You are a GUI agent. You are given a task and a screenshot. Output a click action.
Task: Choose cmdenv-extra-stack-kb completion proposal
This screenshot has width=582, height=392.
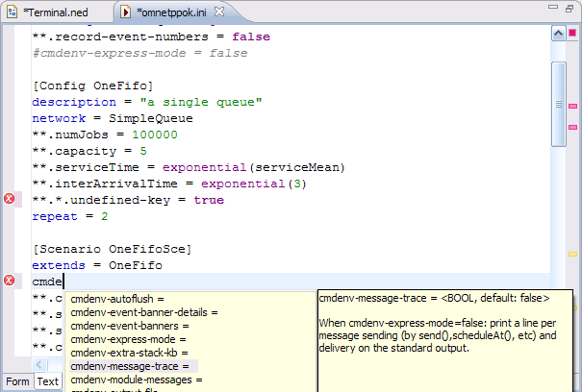click(129, 353)
